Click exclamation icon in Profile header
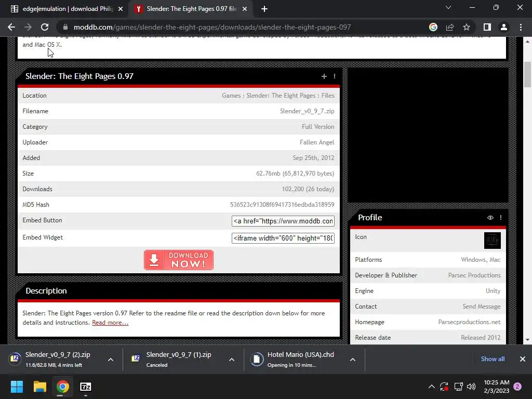 coord(501,218)
